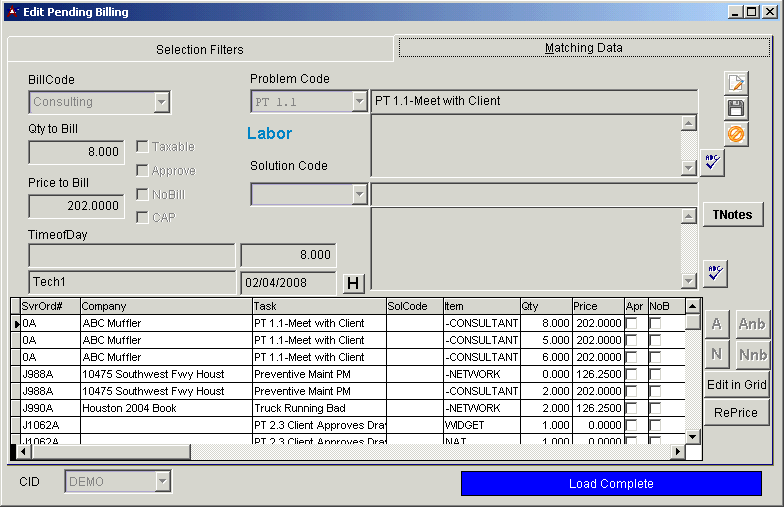Click the grid's horizontal scrollbar right arrow

[x=677, y=452]
